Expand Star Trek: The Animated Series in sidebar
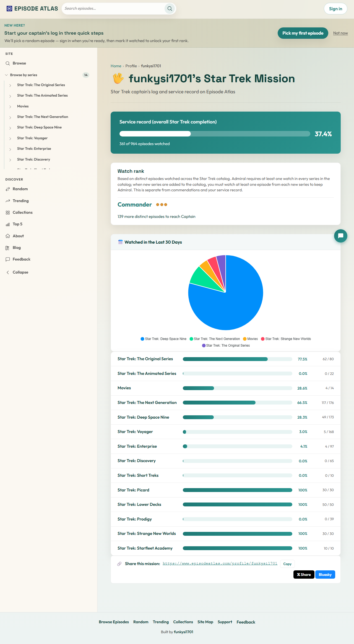The width and height of the screenshot is (354, 644). (x=10, y=96)
